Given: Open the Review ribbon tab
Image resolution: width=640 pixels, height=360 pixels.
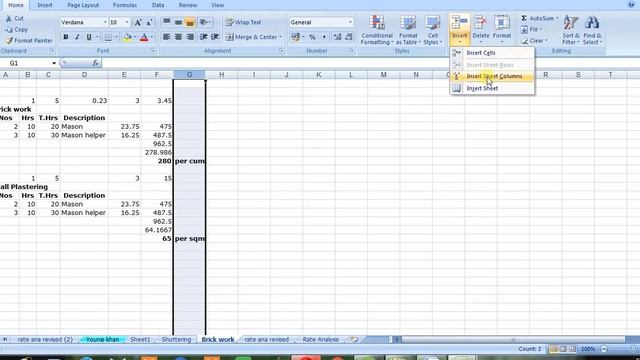Looking at the screenshot, I should click(188, 5).
